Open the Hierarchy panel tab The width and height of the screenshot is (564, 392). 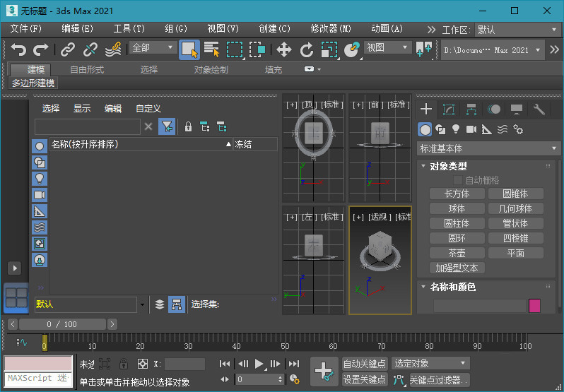(471, 109)
